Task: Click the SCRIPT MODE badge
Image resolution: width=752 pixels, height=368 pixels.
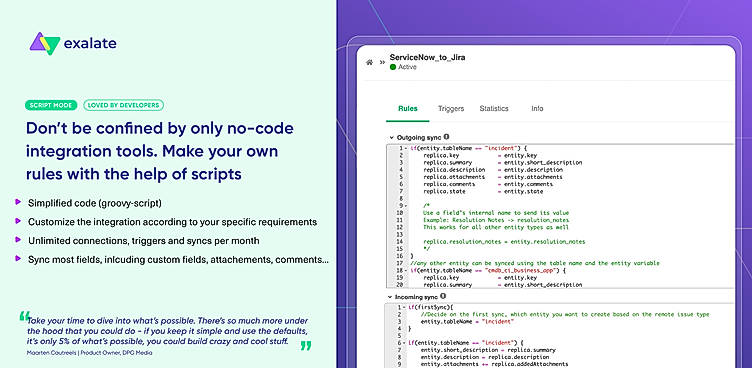Action: (51, 105)
